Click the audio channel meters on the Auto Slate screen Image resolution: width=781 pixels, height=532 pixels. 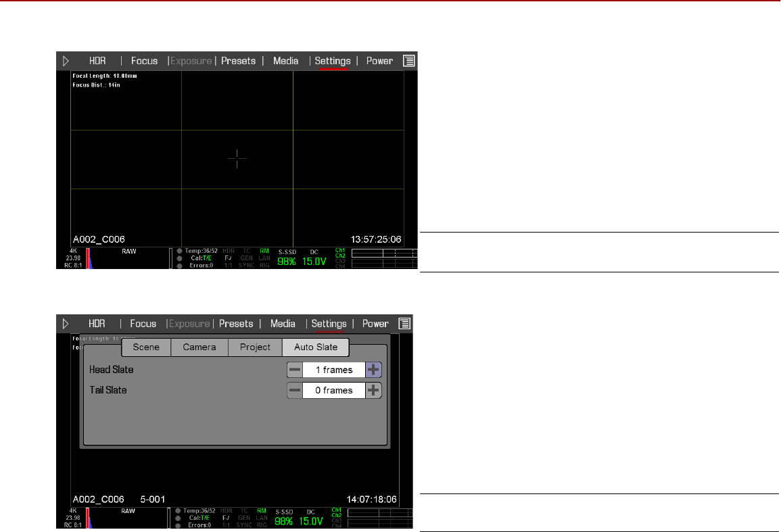pyautogui.click(x=380, y=518)
